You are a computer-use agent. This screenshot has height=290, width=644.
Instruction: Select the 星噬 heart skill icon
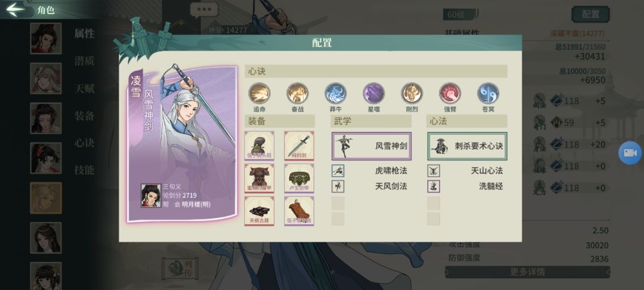(x=374, y=93)
